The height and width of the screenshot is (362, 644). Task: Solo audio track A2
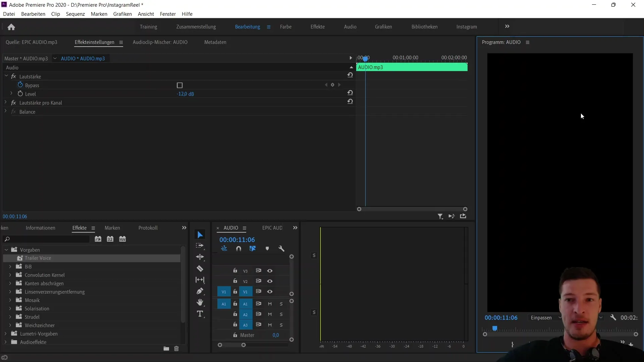coord(281,314)
